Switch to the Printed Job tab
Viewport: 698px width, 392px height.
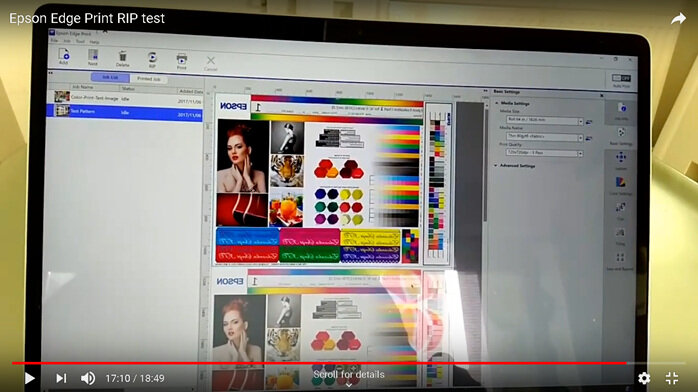(149, 79)
